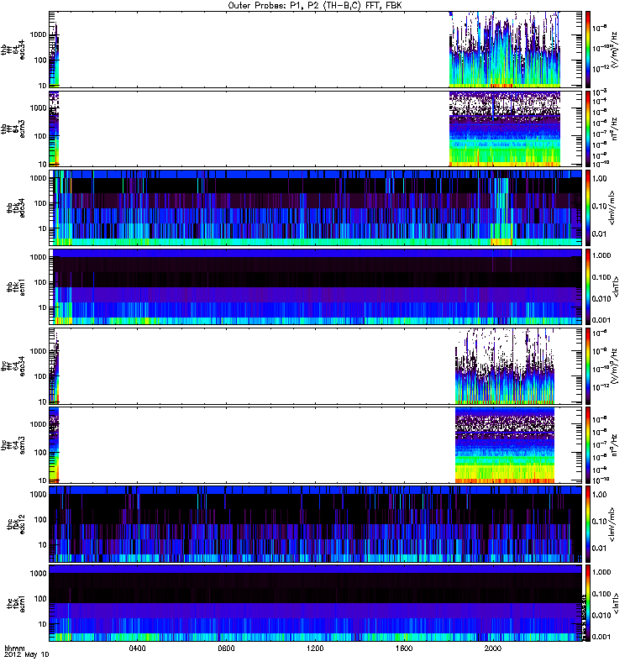
Task: Click the 1.00 value on the thb fbk edc34 color bar
Action: point(600,179)
